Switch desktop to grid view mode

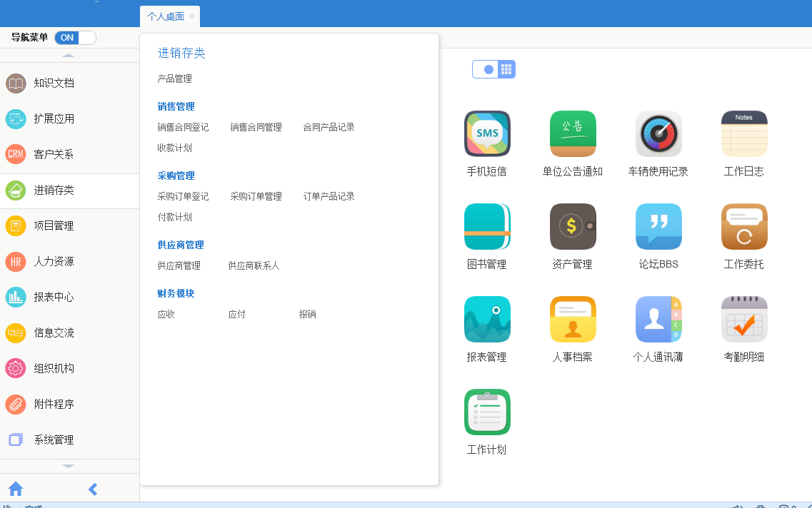click(x=506, y=69)
